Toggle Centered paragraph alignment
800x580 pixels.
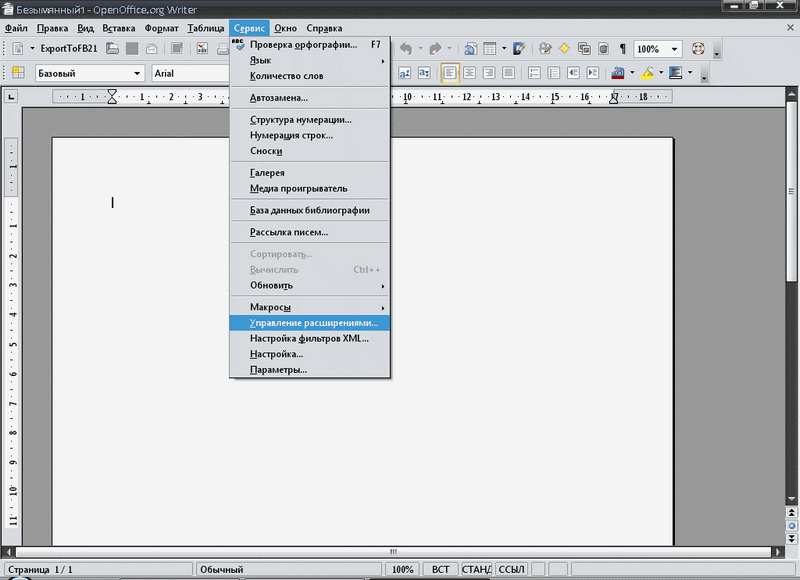pos(469,73)
